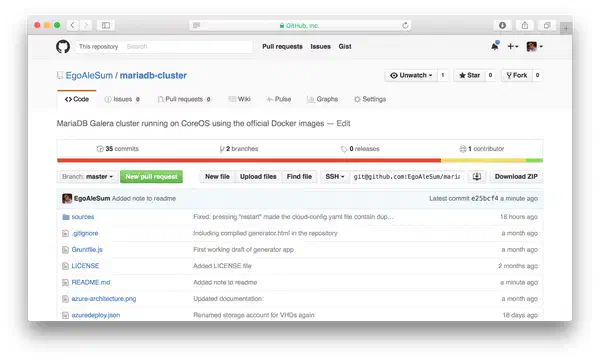Fork the repository

(517, 75)
